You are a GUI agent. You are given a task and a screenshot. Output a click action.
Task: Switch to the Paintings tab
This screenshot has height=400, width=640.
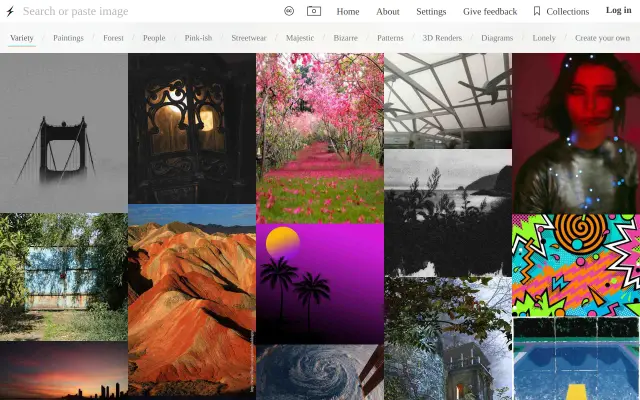pyautogui.click(x=68, y=38)
